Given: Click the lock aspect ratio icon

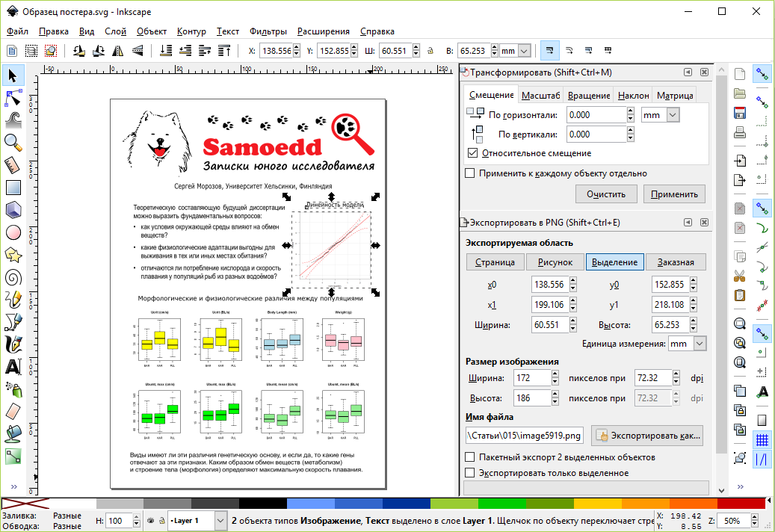Looking at the screenshot, I should pyautogui.click(x=429, y=51).
